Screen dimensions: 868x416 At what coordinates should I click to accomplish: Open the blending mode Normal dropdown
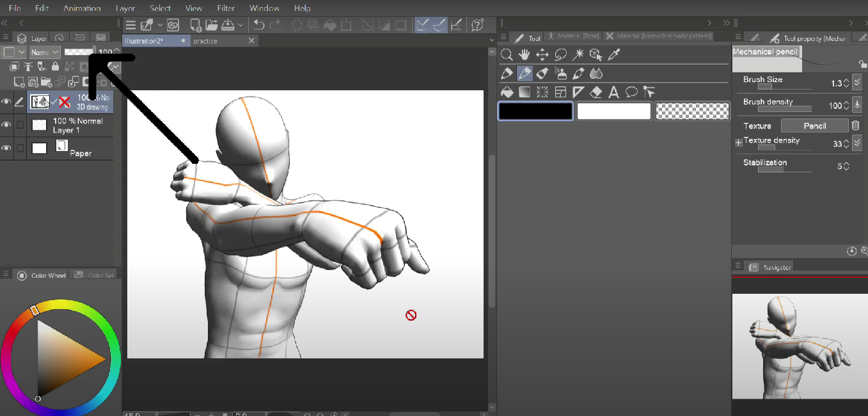(45, 52)
